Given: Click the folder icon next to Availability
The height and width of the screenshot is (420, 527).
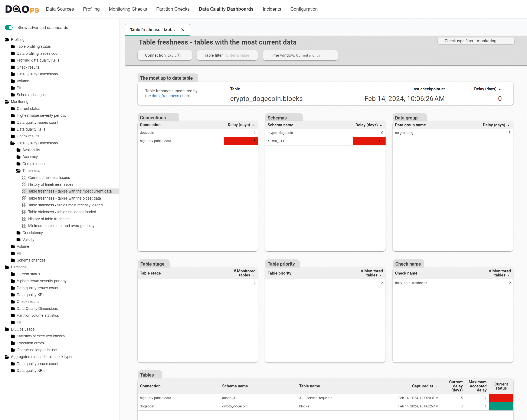Looking at the screenshot, I should [x=19, y=150].
